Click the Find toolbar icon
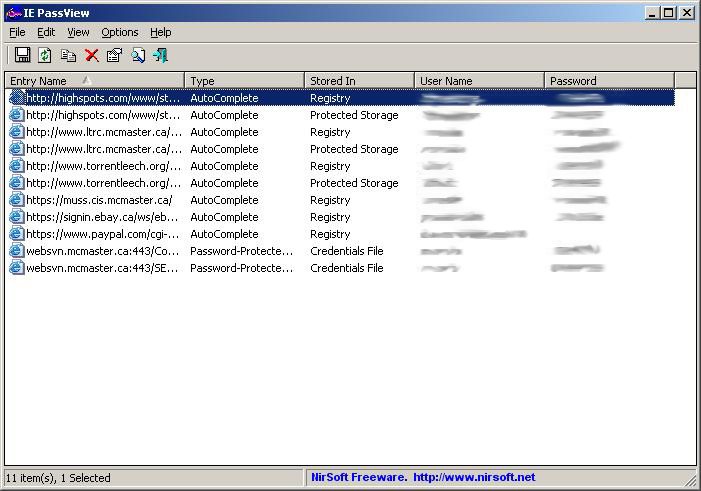This screenshot has height=491, width=701. 138,56
